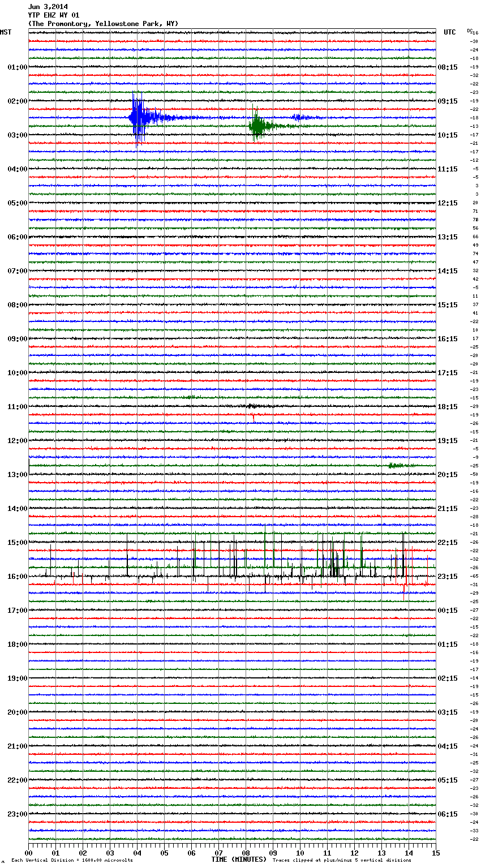
Task: Click the date heading Jun 3,2014
Action: [x=48, y=7]
